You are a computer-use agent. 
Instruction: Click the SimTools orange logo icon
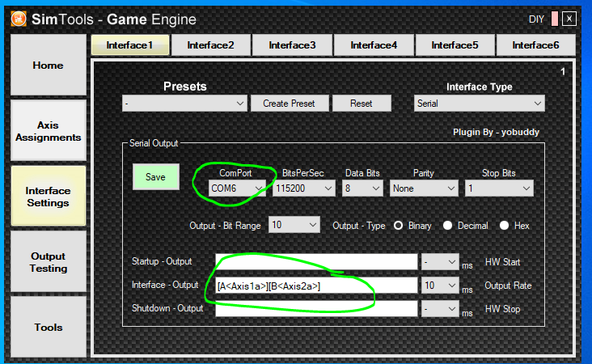click(19, 19)
